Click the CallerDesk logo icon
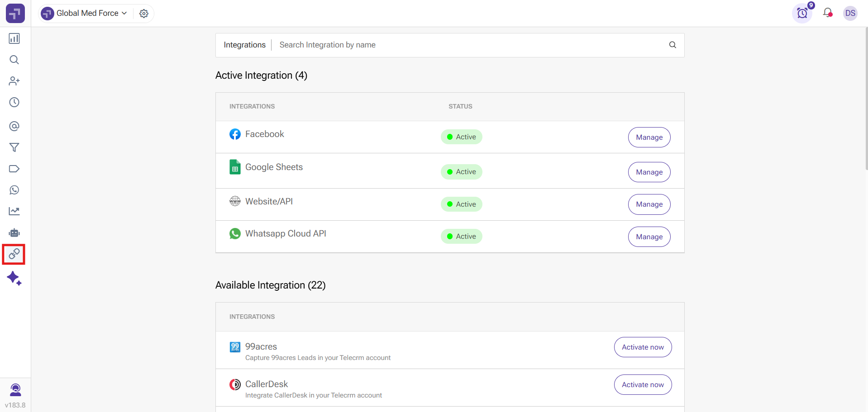 pos(235,384)
